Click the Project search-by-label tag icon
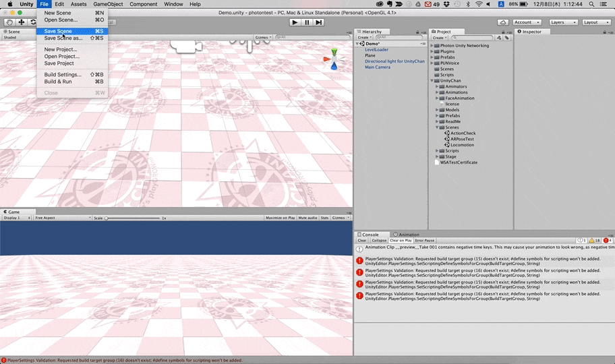Viewport: 615px width, 364px height. pos(506,38)
